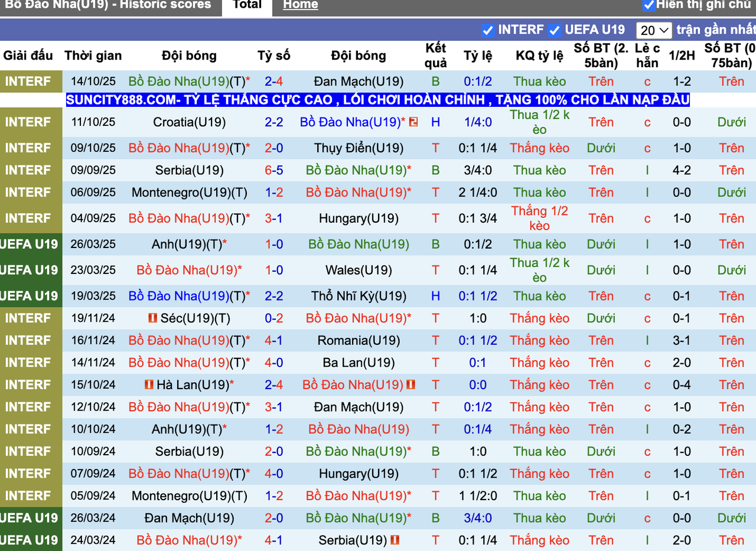
Task: Toggle the UEFA U19 checkbox filter
Action: [x=554, y=30]
